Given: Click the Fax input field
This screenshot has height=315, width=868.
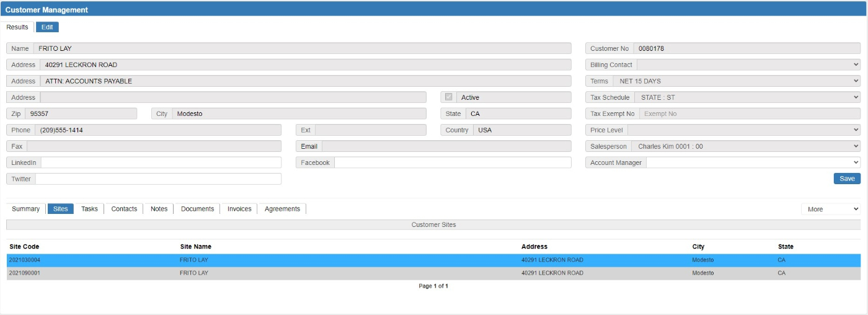Looking at the screenshot, I should click(x=154, y=146).
